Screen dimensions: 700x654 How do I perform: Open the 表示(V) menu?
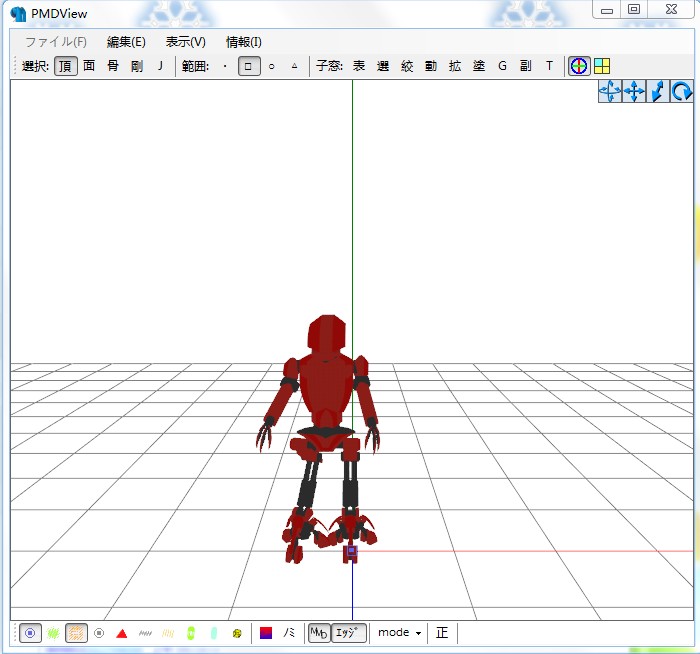click(186, 42)
